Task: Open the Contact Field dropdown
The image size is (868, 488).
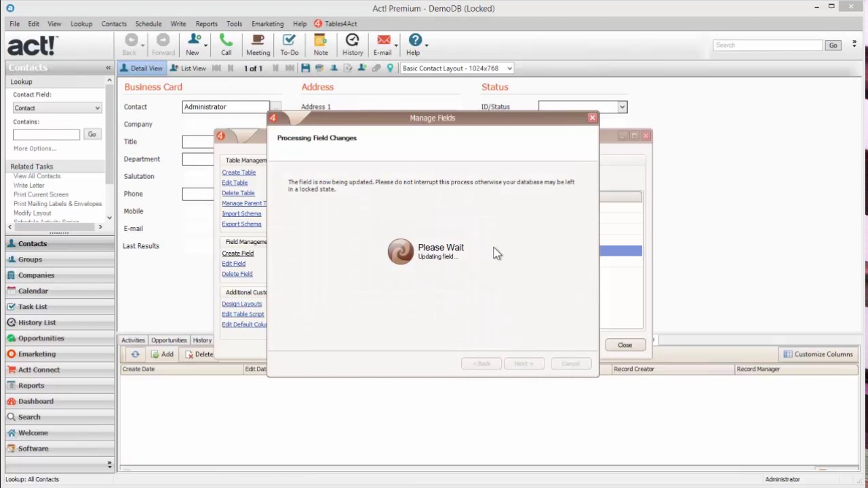Action: (57, 108)
